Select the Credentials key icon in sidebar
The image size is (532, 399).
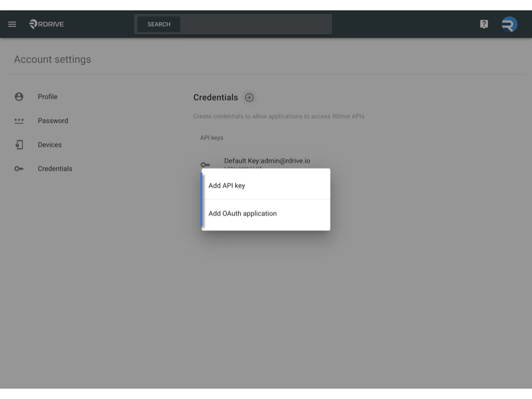pyautogui.click(x=19, y=168)
